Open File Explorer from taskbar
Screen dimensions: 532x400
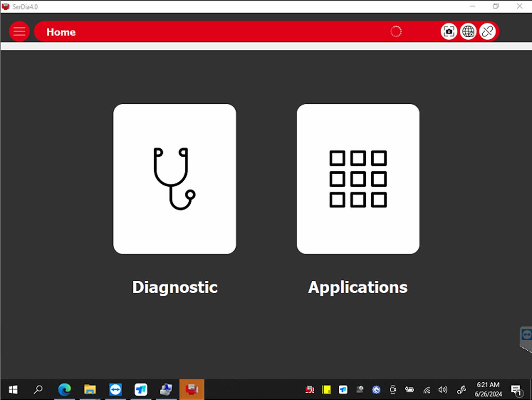tap(90, 390)
